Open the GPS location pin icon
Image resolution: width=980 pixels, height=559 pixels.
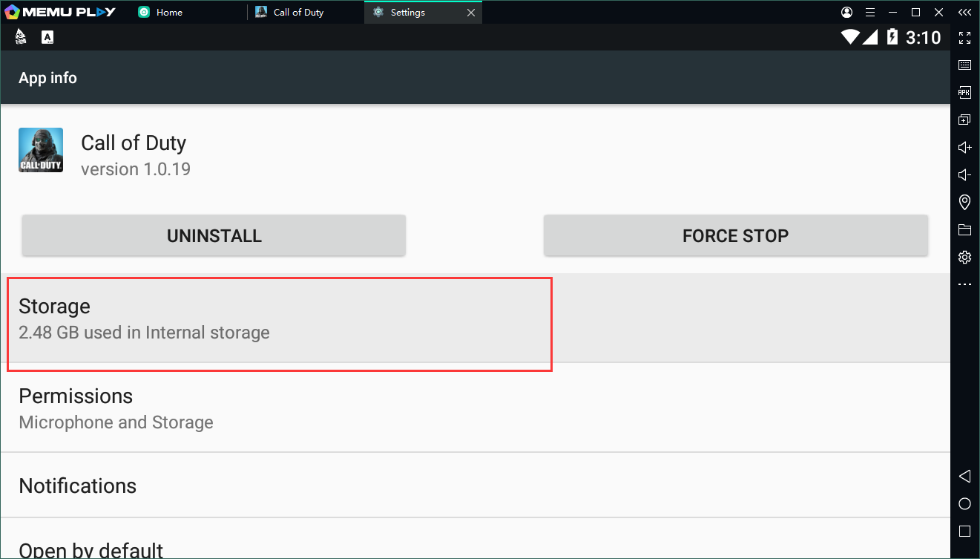964,202
